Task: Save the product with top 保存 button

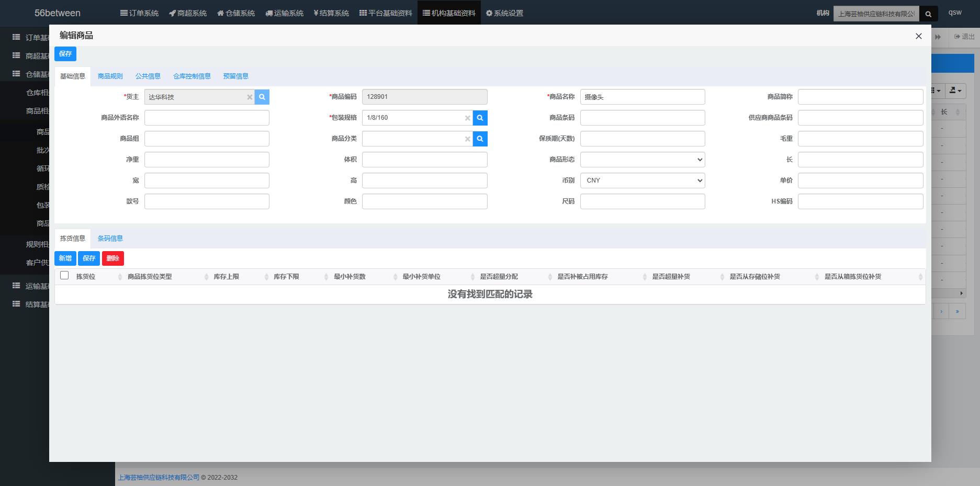Action: pyautogui.click(x=65, y=54)
